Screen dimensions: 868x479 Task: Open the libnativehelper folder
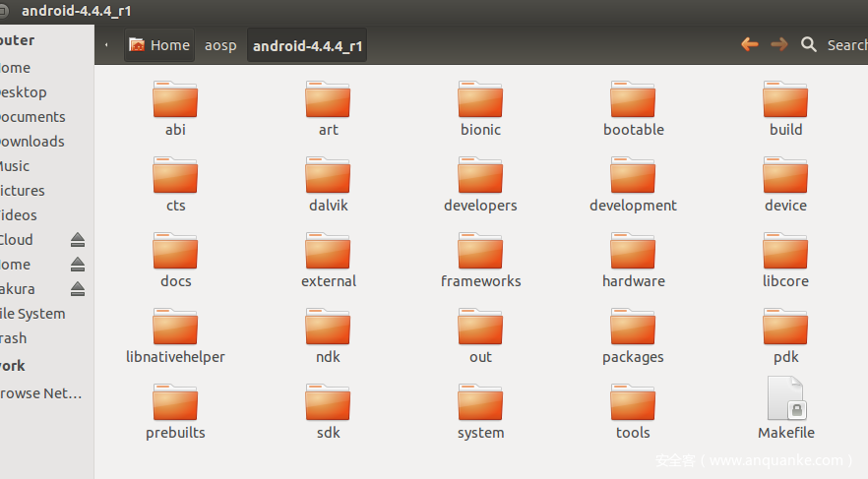pos(175,329)
